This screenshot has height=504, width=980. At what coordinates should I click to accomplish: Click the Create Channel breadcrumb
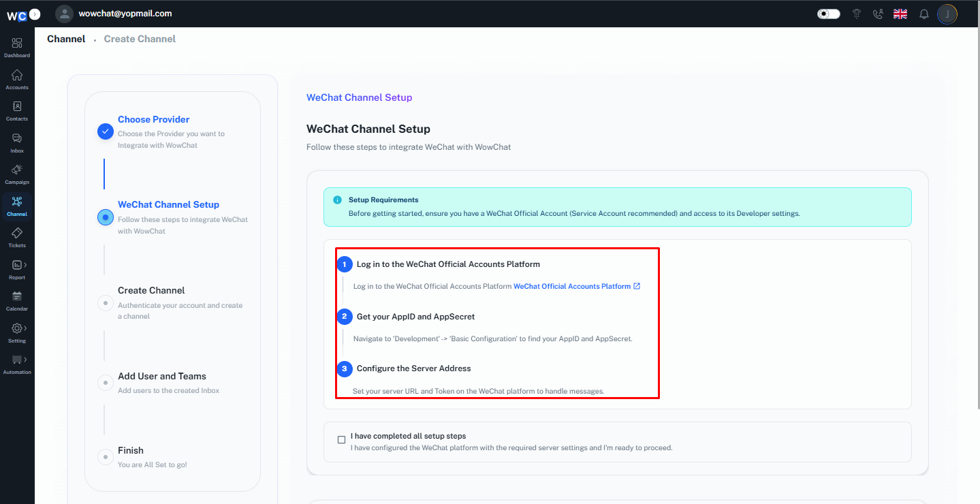140,39
